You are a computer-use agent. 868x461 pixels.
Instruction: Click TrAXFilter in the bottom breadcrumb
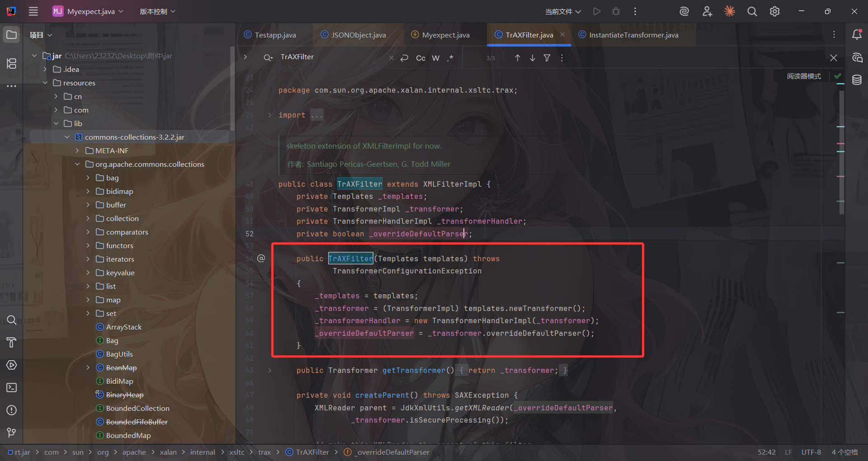pos(312,452)
